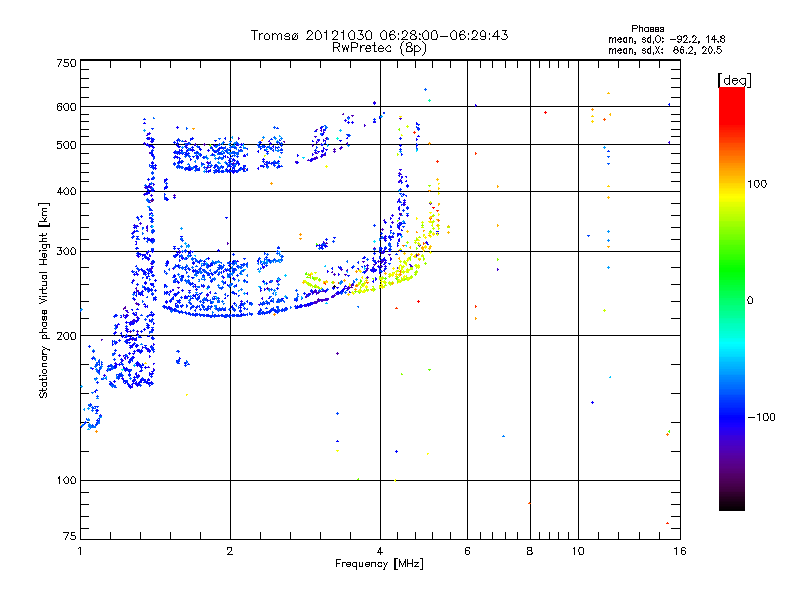This screenshot has width=800, height=600.
Task: Click the 'Frequency [MHz]' axis title
Action: click(x=379, y=564)
